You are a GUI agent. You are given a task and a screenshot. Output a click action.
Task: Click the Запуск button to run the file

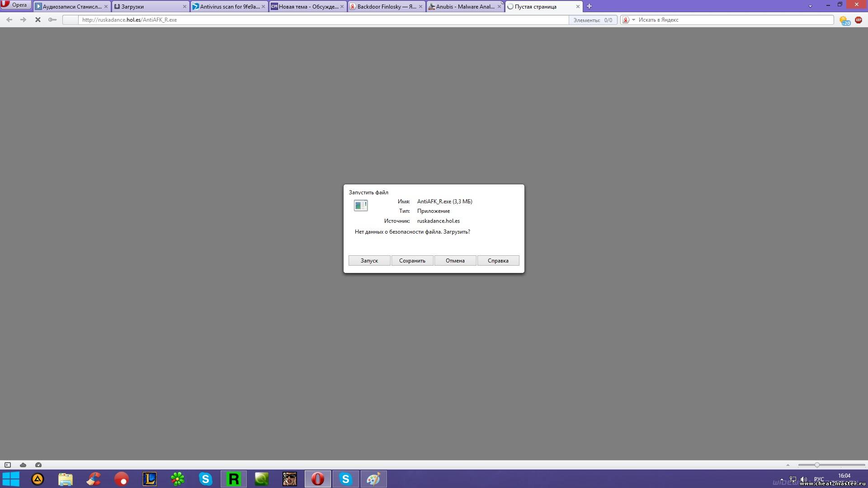[369, 261]
